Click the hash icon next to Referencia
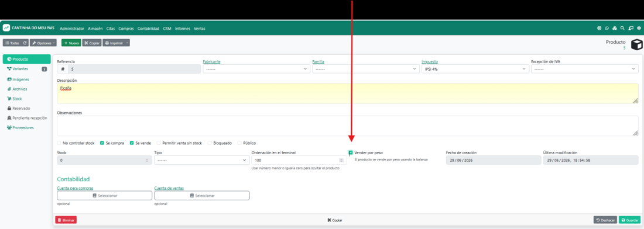644x229 pixels. click(x=63, y=70)
